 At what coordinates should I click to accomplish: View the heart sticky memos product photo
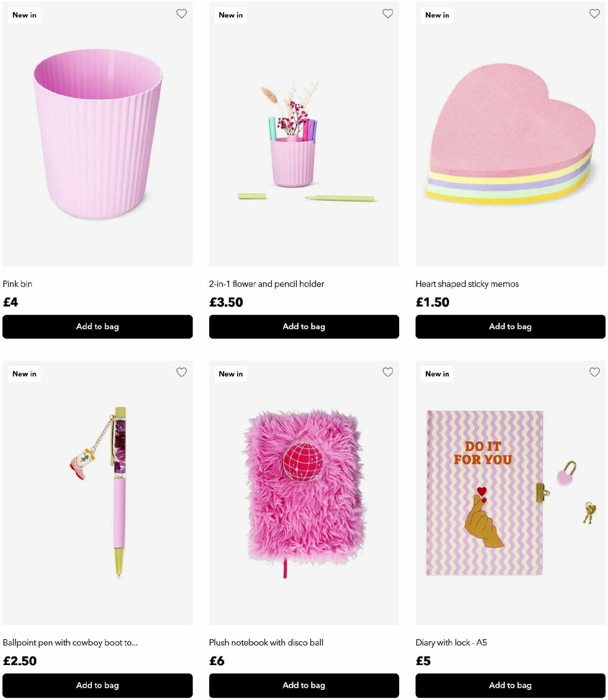510,134
